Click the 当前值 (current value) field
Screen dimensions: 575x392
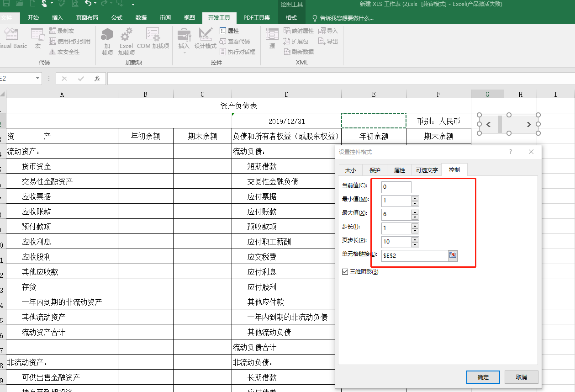(396, 187)
